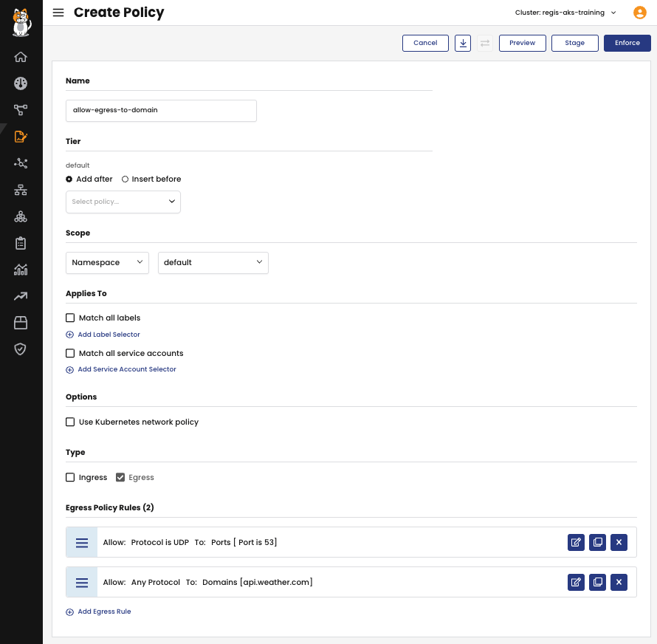
Task: Duplicate the api.weather.com domains rule
Action: tap(597, 583)
